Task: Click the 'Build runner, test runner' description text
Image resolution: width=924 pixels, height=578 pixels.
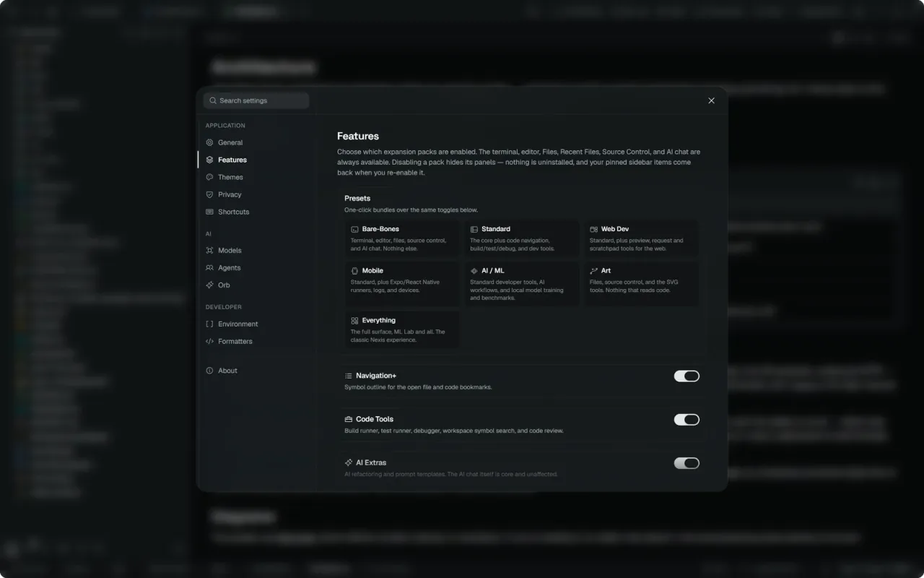Action: click(454, 431)
